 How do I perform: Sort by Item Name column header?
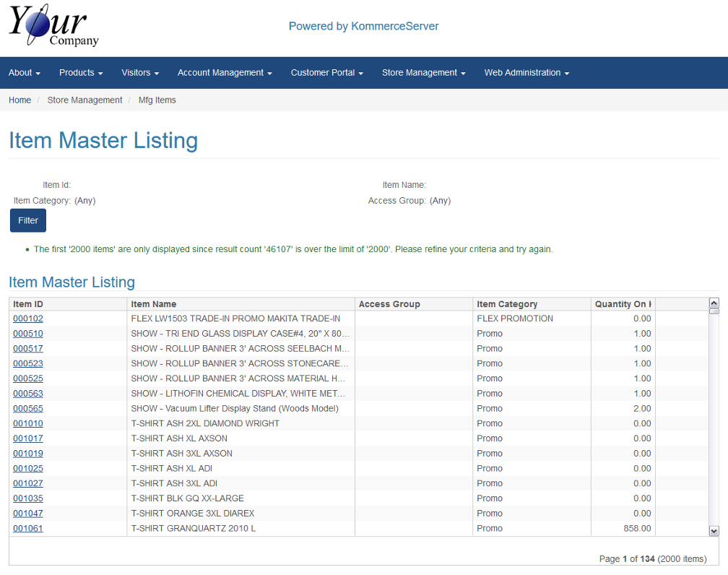pos(154,304)
